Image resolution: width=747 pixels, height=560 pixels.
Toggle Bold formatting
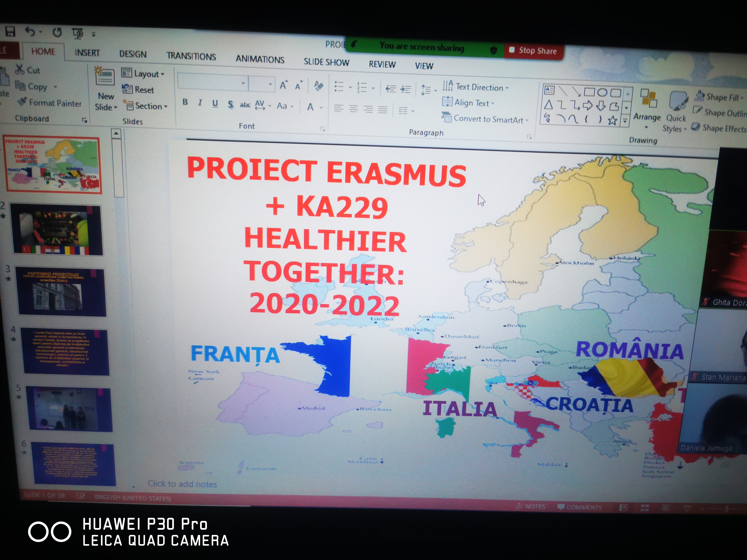coord(185,102)
